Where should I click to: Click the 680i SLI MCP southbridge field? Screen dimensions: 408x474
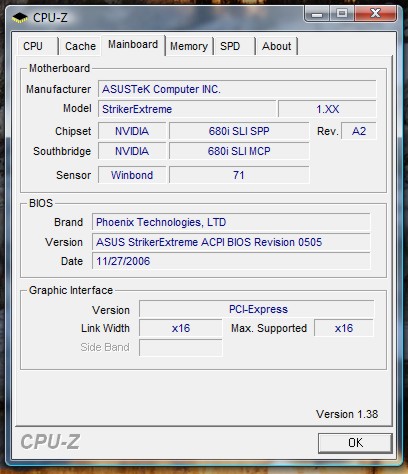pos(239,151)
